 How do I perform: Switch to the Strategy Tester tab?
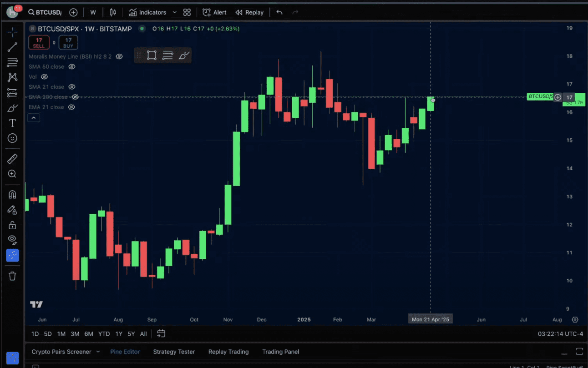pyautogui.click(x=174, y=352)
